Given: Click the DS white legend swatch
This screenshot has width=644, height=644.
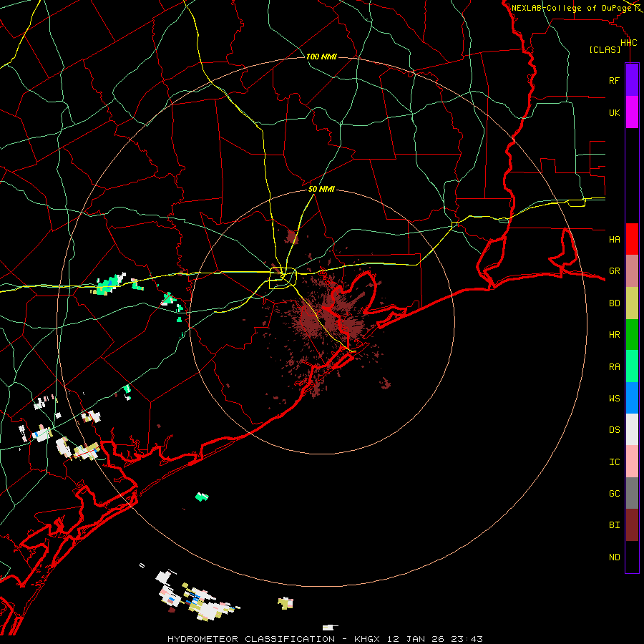Looking at the screenshot, I should (x=632, y=429).
